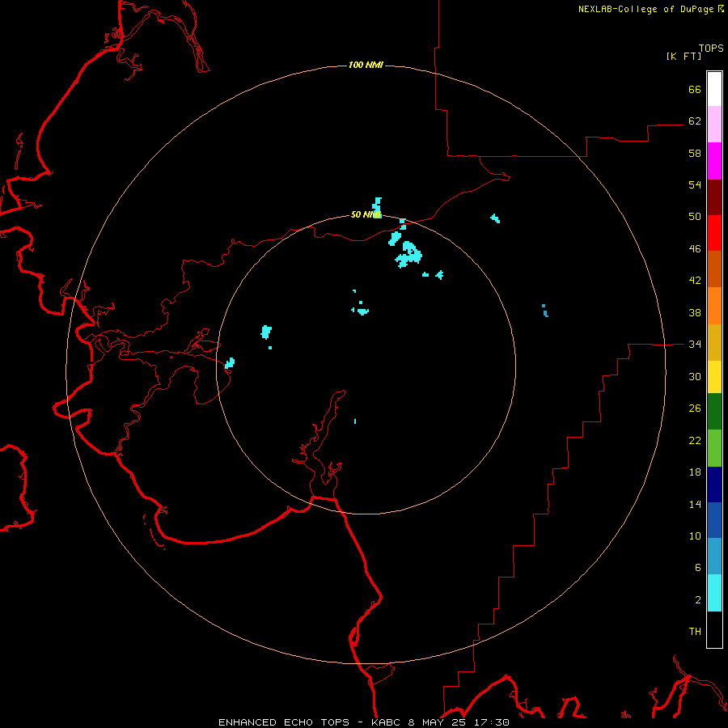Select the legend value 2
This screenshot has width=728, height=728.
pos(697,599)
